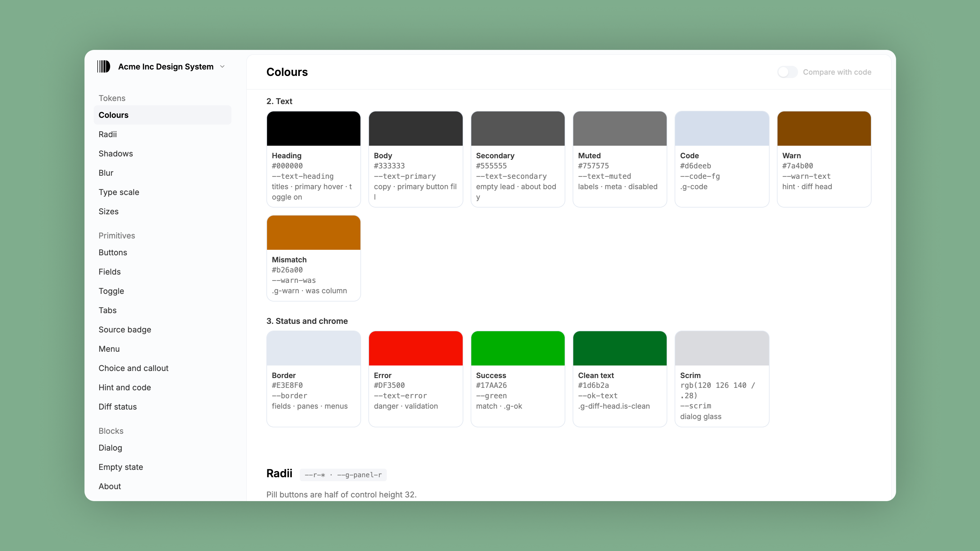The image size is (980, 551).
Task: Click the --r-* · --g-panel-r code chip
Action: point(343,475)
